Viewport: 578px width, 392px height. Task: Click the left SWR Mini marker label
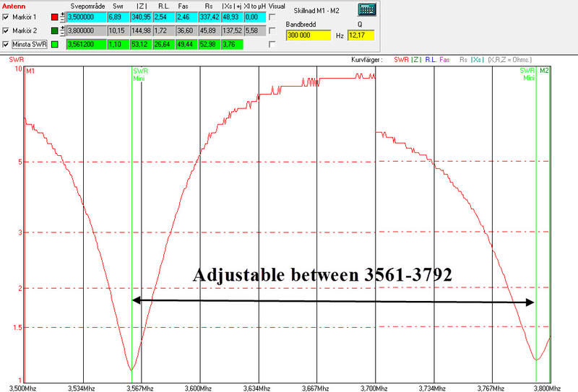click(140, 74)
